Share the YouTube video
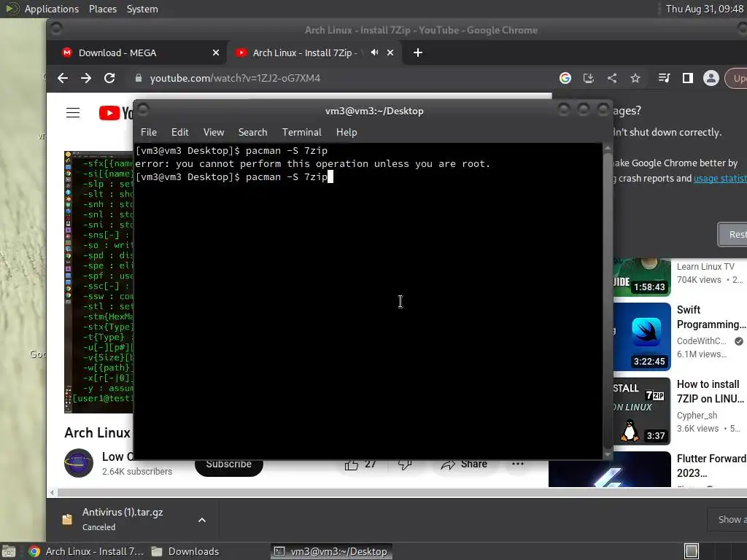 point(465,464)
